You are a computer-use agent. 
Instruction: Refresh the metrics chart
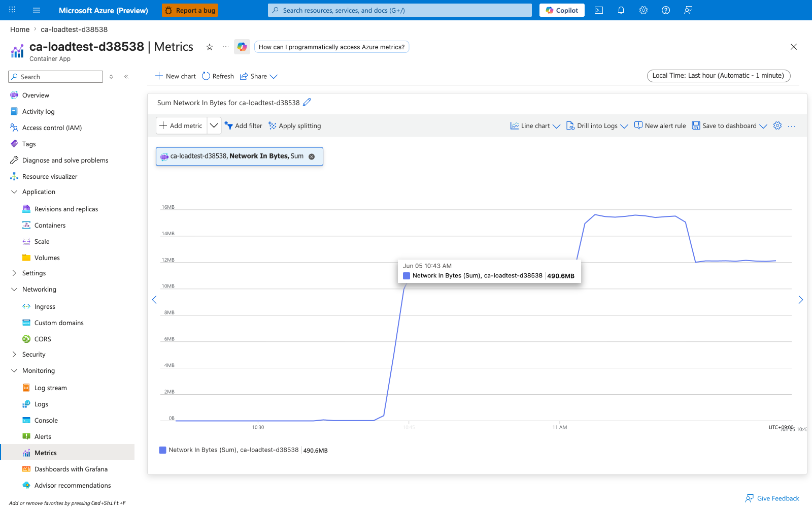pos(218,76)
